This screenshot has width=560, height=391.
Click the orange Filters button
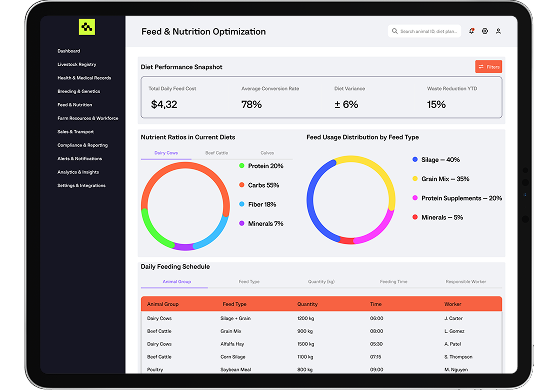coord(489,66)
